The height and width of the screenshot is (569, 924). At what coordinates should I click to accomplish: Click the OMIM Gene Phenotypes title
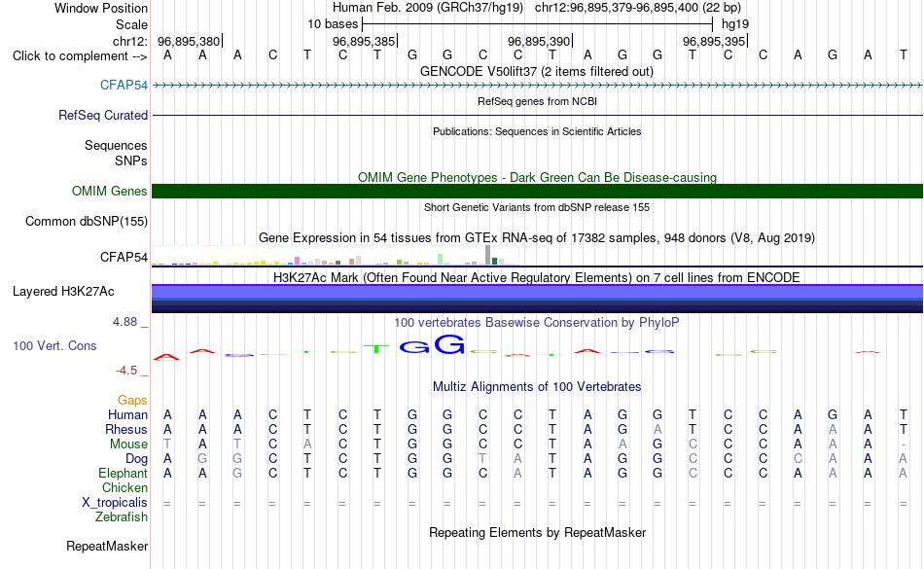(537, 177)
